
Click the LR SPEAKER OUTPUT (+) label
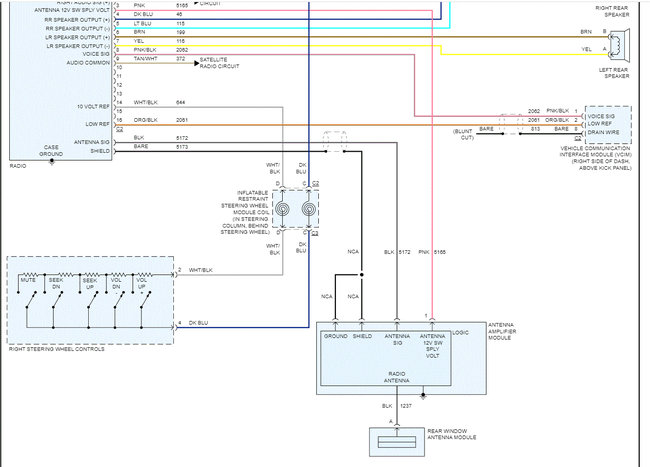pyautogui.click(x=78, y=37)
